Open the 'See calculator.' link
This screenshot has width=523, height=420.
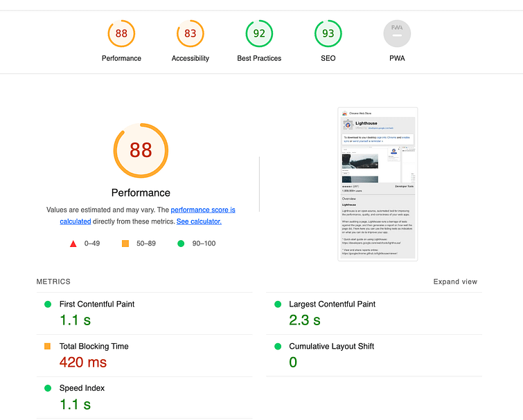[199, 221]
